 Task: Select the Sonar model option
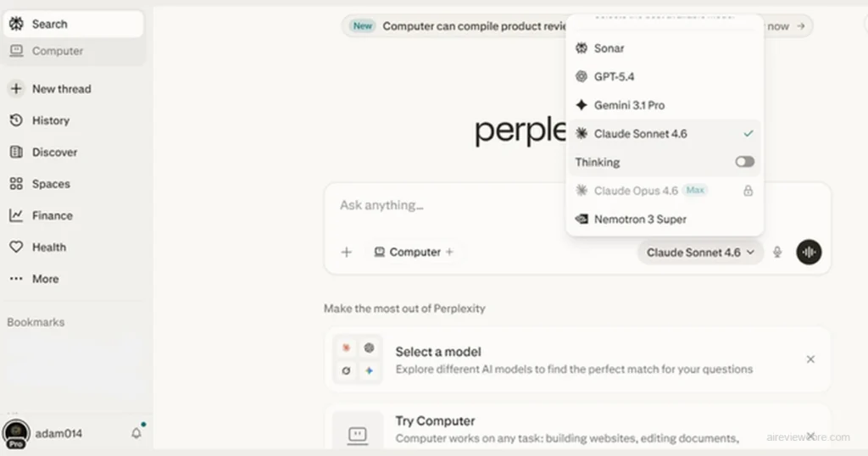click(609, 48)
